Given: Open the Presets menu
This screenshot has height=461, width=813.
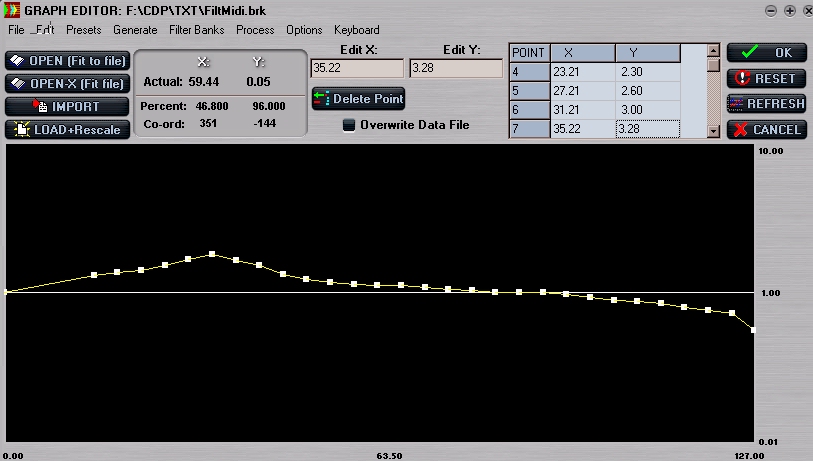Looking at the screenshot, I should [x=83, y=30].
